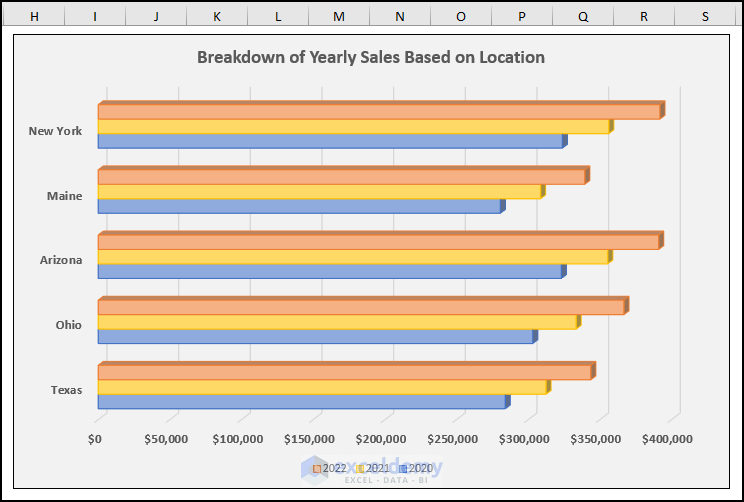
Task: Select the 2022 orange bar for Ohio
Action: (361, 307)
